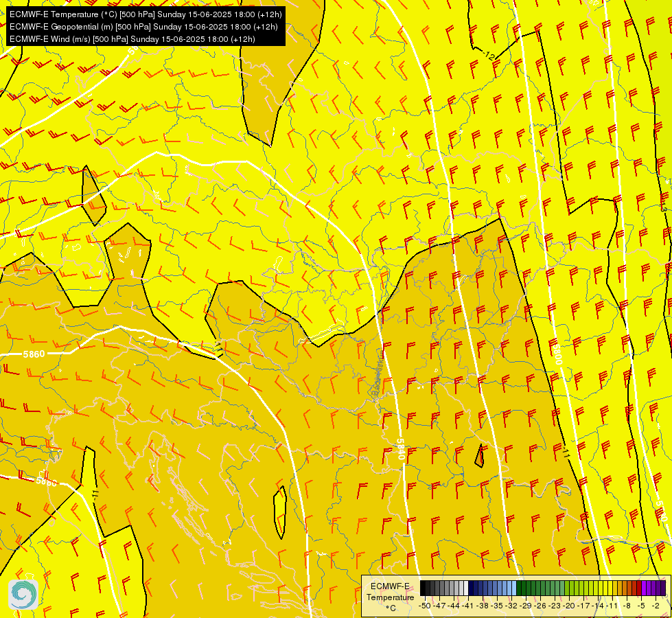
Task: Select the ECMWF-E Temperature title line
Action: (146, 14)
